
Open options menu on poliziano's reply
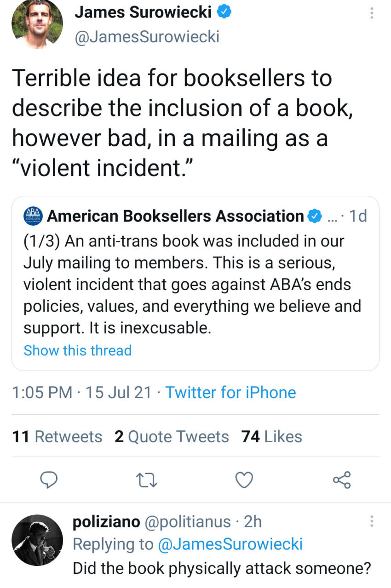372,521
